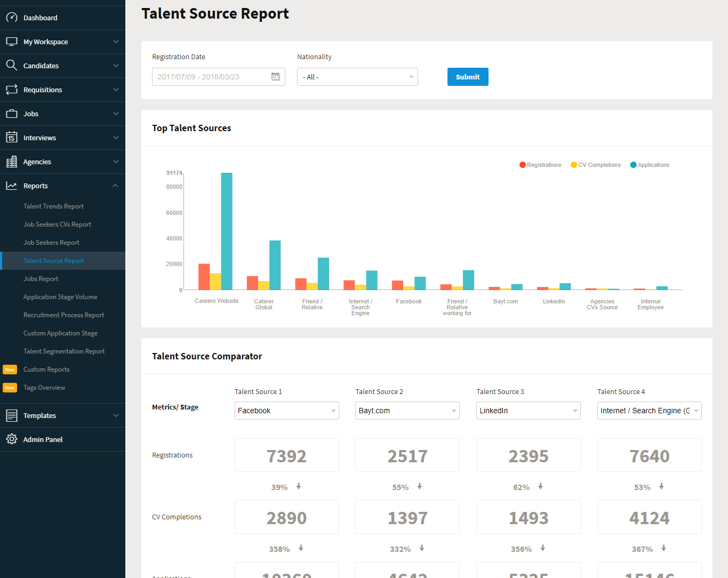This screenshot has width=728, height=578.
Task: Click the Admin Panel gear icon
Action: coord(11,439)
